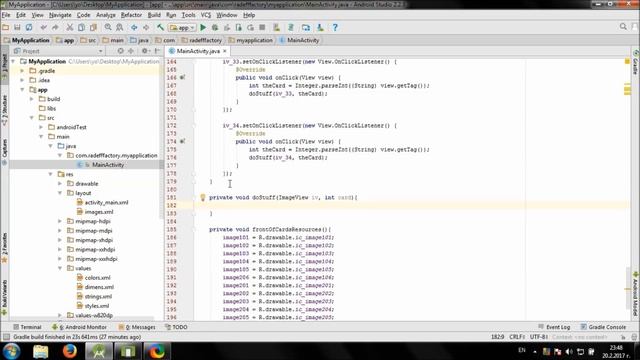Expand the mipmap-hdpi folder
The width and height of the screenshot is (640, 360).
(x=60, y=221)
